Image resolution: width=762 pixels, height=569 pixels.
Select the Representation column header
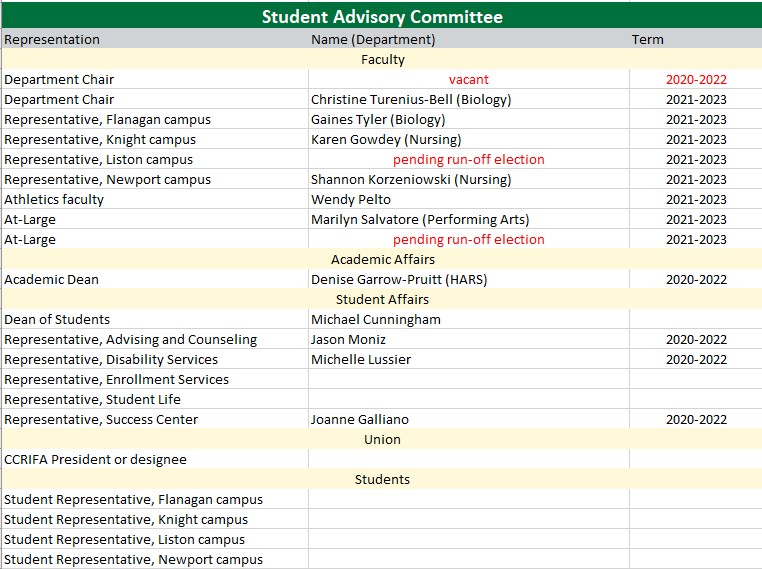[x=52, y=40]
